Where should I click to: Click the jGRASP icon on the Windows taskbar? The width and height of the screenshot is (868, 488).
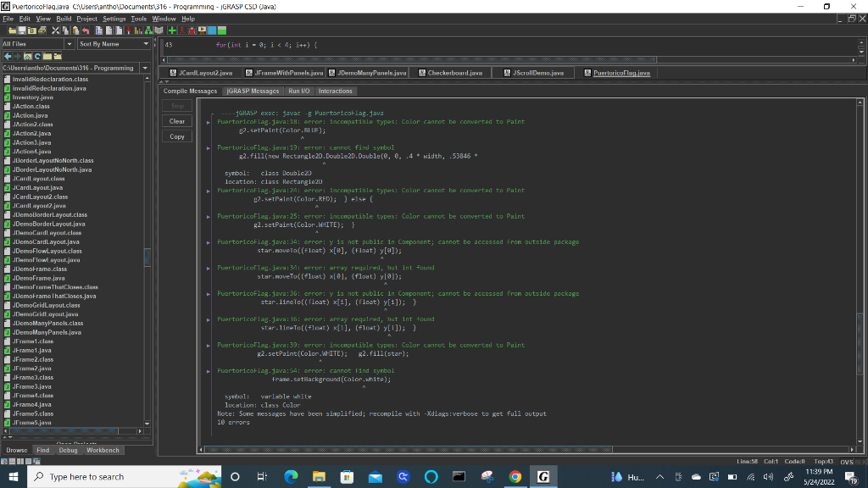pyautogui.click(x=543, y=477)
